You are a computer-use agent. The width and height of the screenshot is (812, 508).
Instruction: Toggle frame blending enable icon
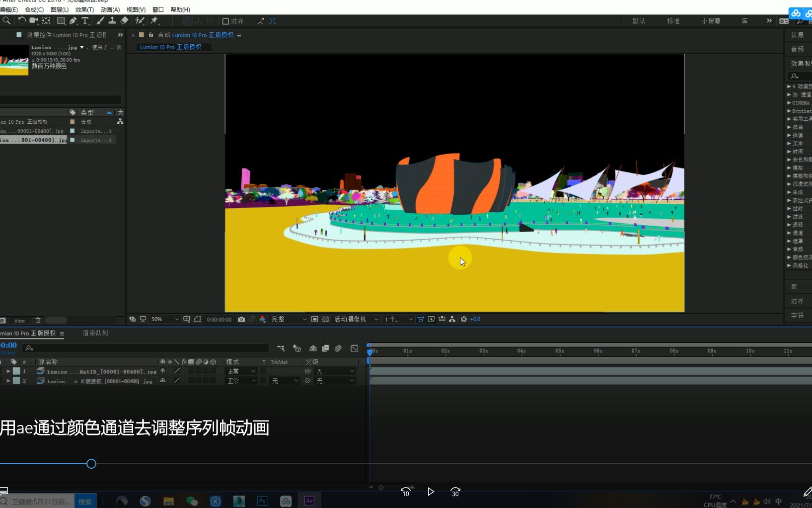pyautogui.click(x=326, y=348)
